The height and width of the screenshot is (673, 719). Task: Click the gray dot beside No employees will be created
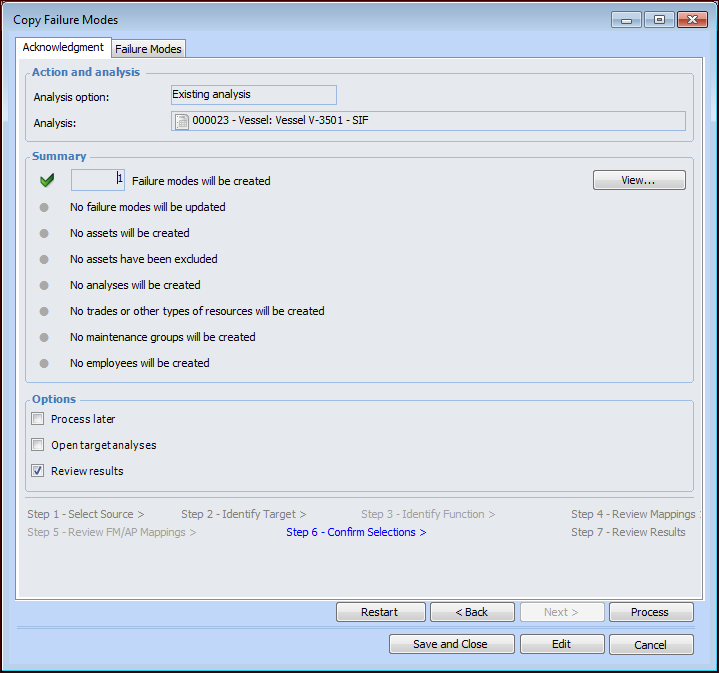44,363
